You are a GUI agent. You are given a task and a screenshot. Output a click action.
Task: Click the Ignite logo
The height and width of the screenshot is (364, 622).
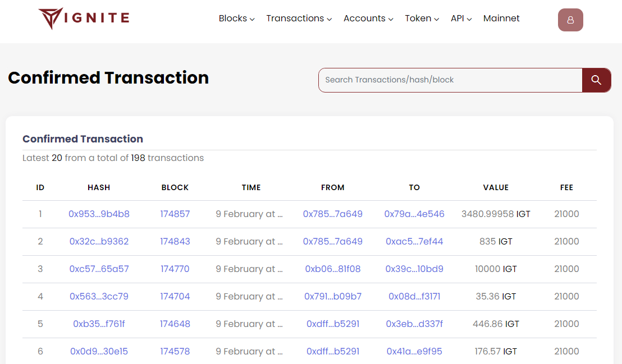click(84, 19)
